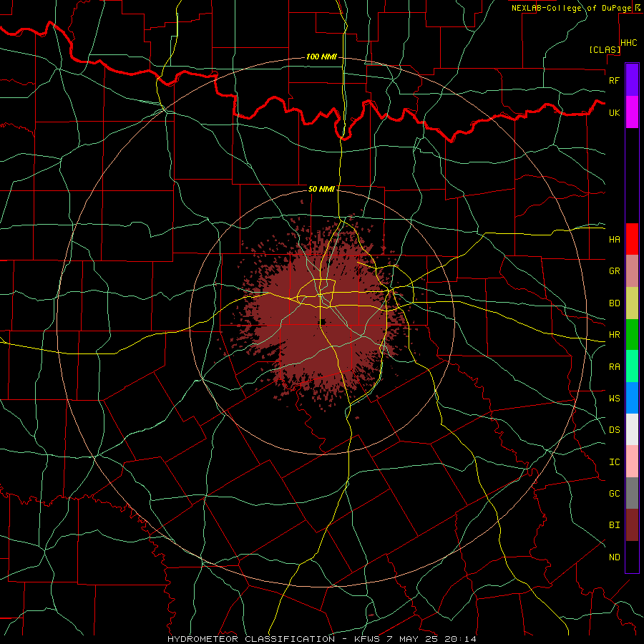Click the DS white legend swatch
This screenshot has height=644, width=644.
point(632,429)
